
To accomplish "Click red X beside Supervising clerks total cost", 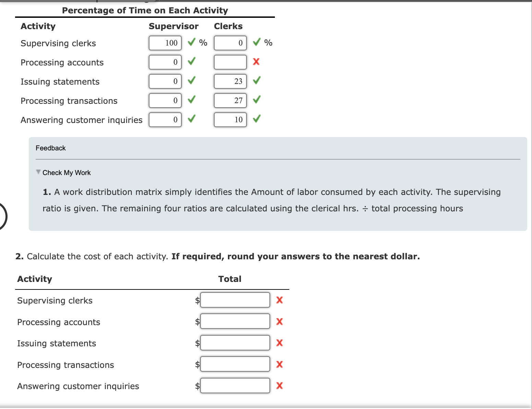I will [279, 300].
